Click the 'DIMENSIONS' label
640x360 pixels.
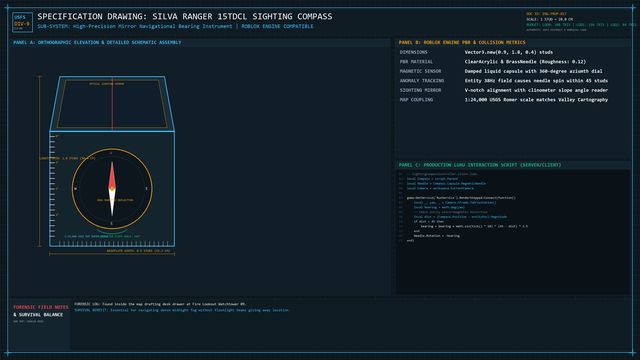(x=413, y=52)
